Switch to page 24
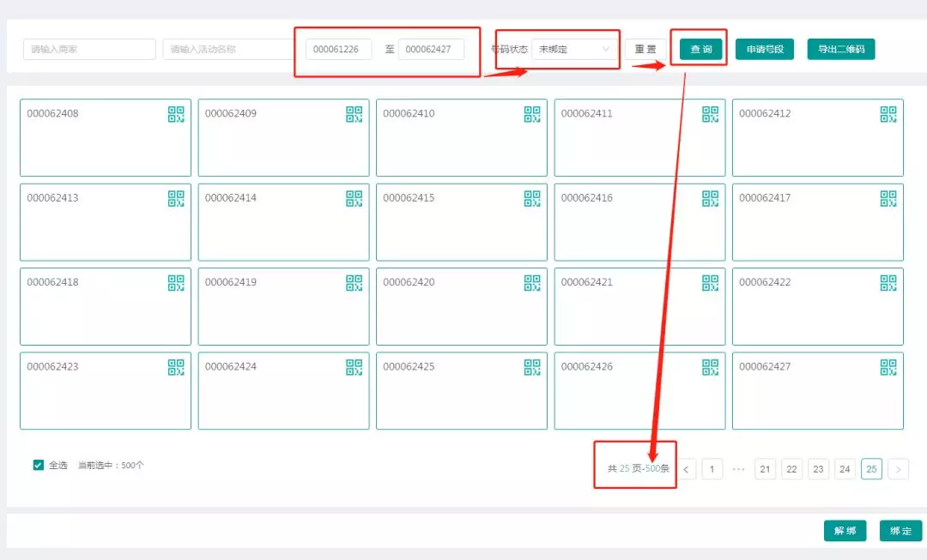This screenshot has width=927, height=560. coord(845,469)
